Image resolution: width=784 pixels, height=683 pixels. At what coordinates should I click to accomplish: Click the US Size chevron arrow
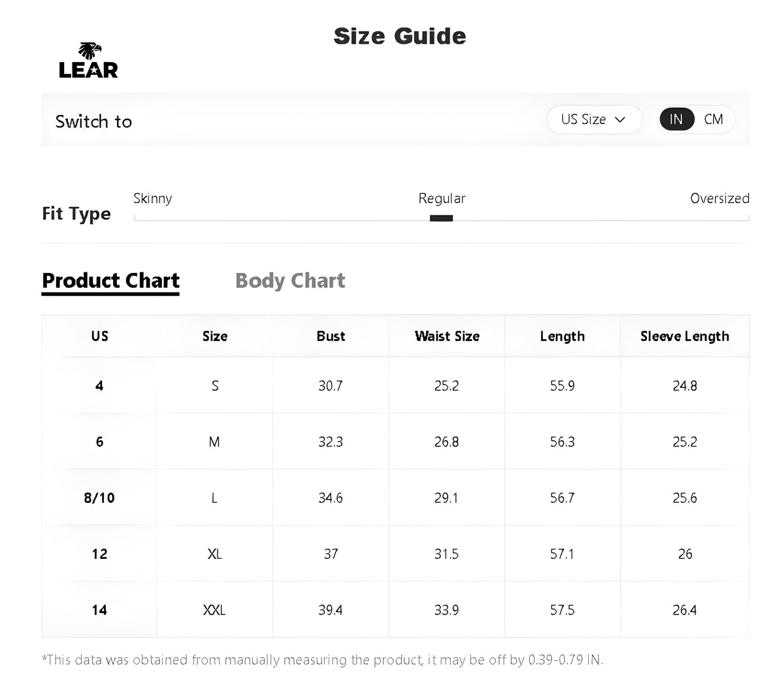(621, 119)
